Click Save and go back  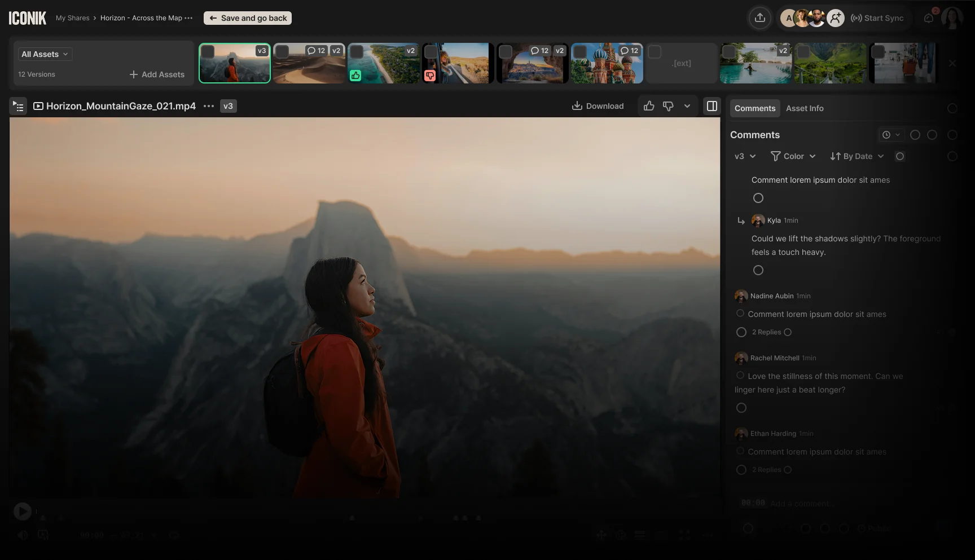point(247,17)
